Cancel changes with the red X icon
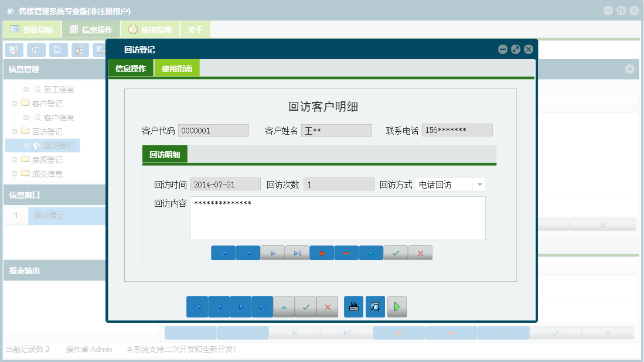Viewport: 644px width, 362px height. pyautogui.click(x=420, y=252)
